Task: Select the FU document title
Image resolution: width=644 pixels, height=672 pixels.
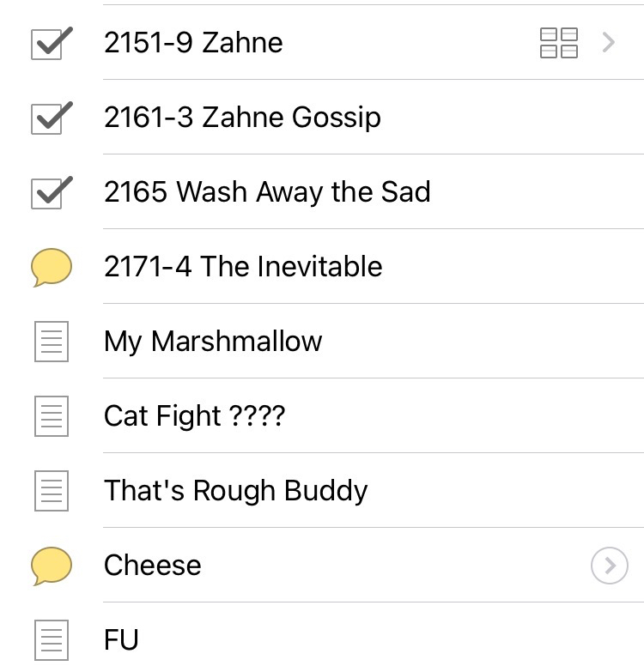Action: 121,640
